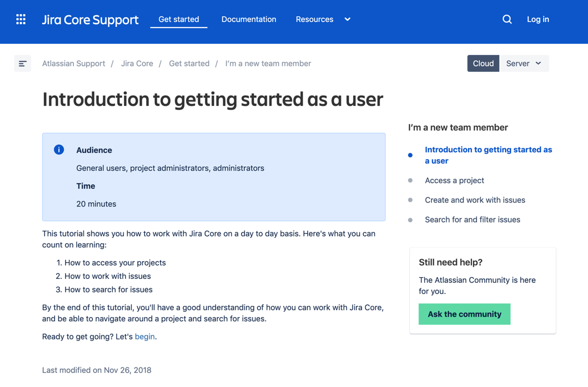Switch to the Cloud version

(x=483, y=63)
